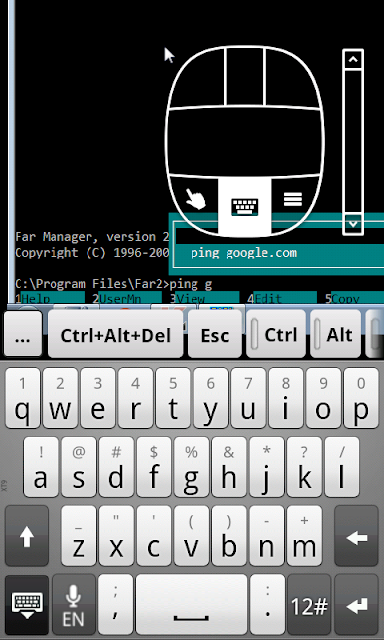The image size is (384, 640).
Task: Tap the pointing hand icon on mouse overlay
Action: point(195,199)
